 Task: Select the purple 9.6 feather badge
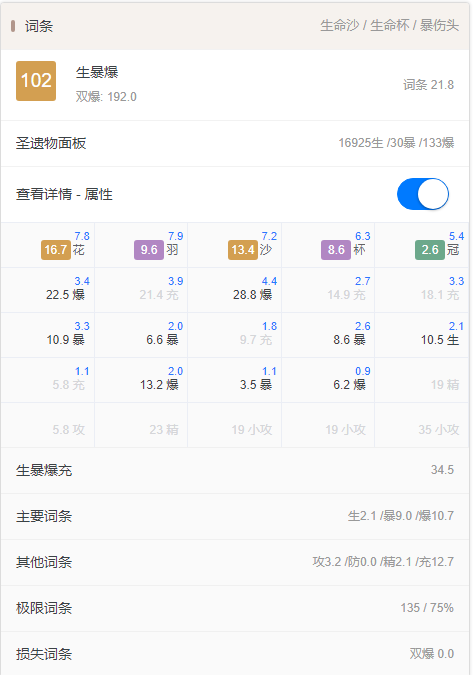point(149,250)
